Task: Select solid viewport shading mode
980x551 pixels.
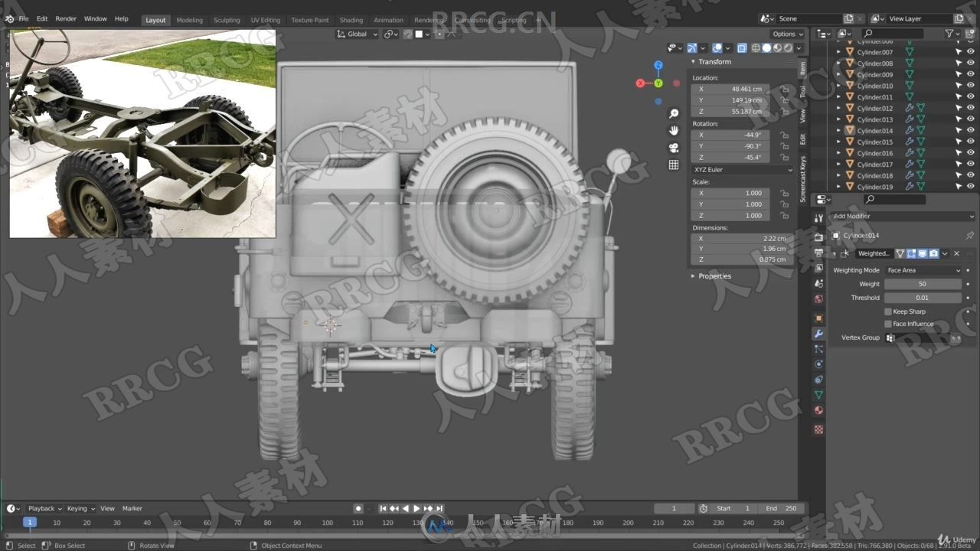Action: [x=766, y=47]
